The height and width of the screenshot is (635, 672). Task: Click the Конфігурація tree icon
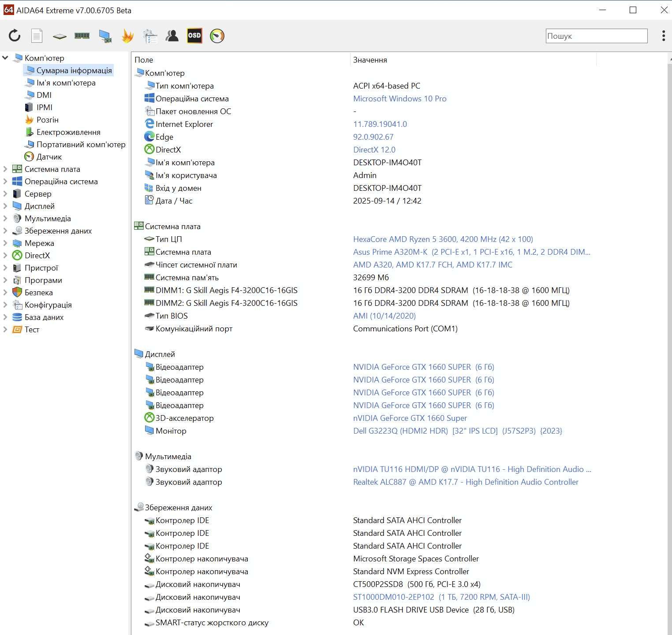click(x=17, y=305)
